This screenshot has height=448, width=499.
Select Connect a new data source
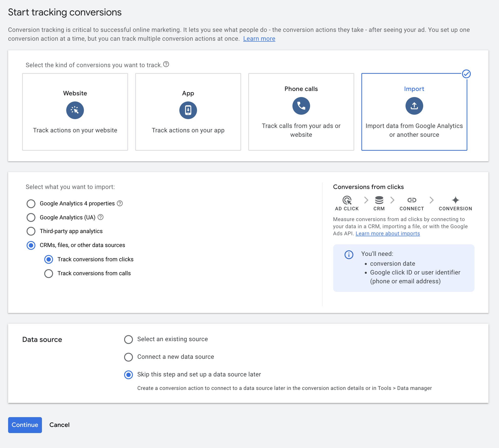(128, 357)
